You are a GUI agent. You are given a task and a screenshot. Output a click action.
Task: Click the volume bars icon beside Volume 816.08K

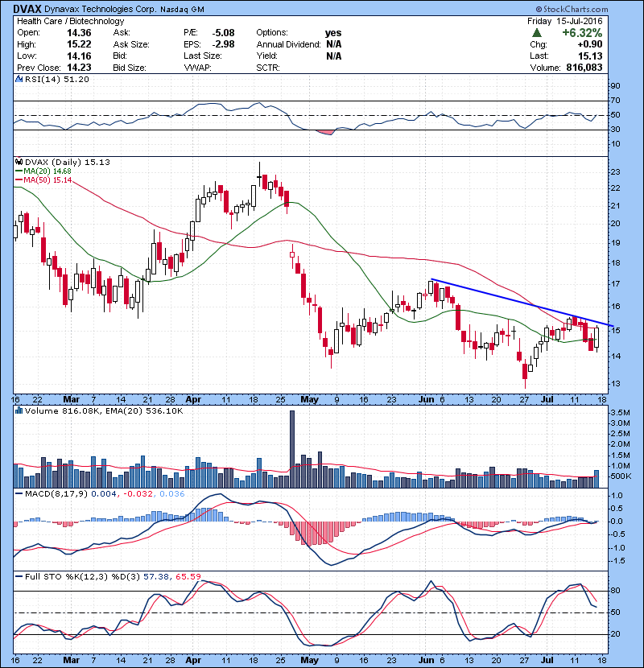click(x=19, y=410)
